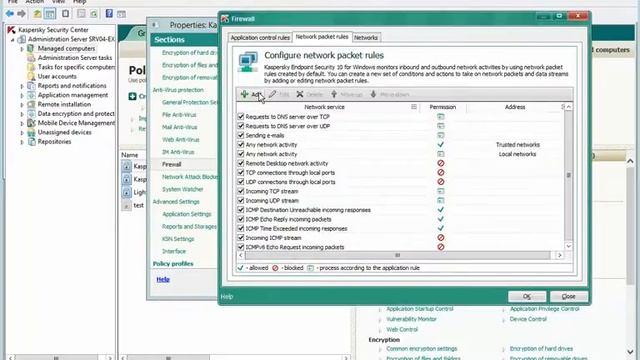640x360 pixels.
Task: Click the Add rule button
Action: (251, 94)
